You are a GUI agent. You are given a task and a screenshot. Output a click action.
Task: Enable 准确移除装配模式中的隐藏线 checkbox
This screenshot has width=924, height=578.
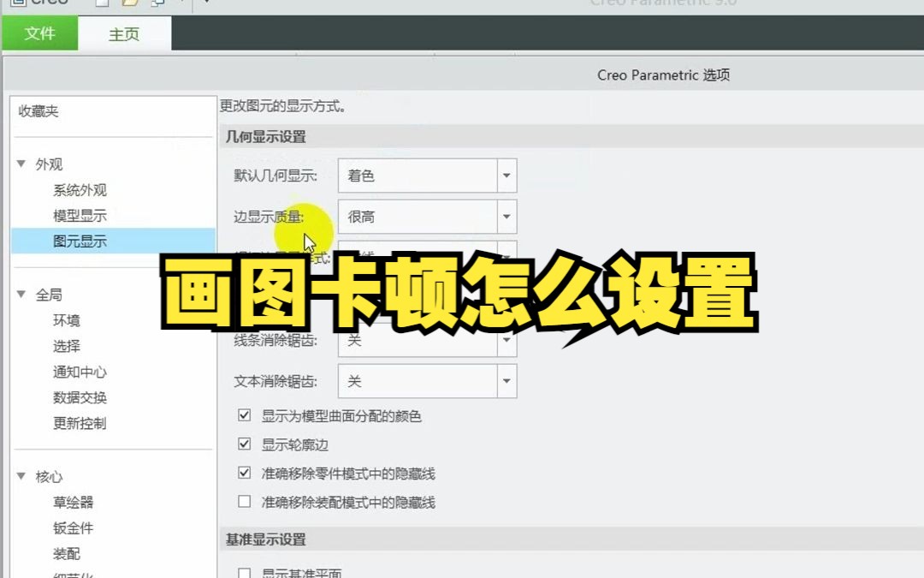click(x=245, y=502)
